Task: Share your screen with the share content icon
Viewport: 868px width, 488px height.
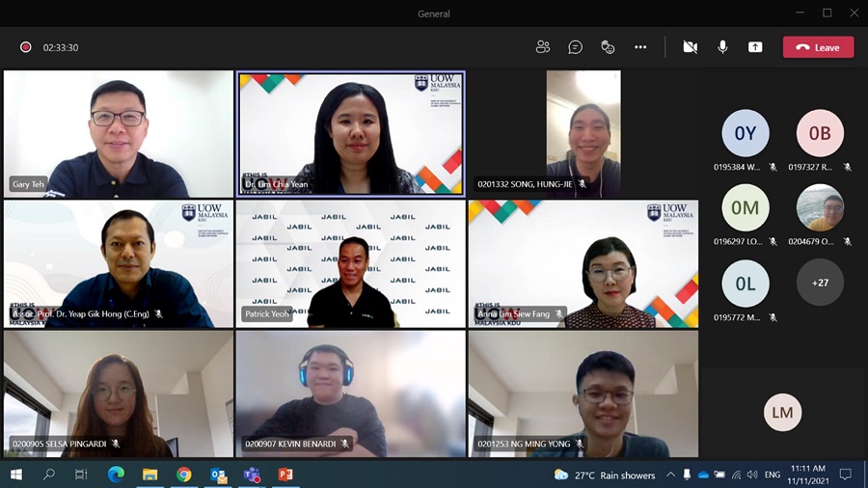Action: (x=755, y=47)
